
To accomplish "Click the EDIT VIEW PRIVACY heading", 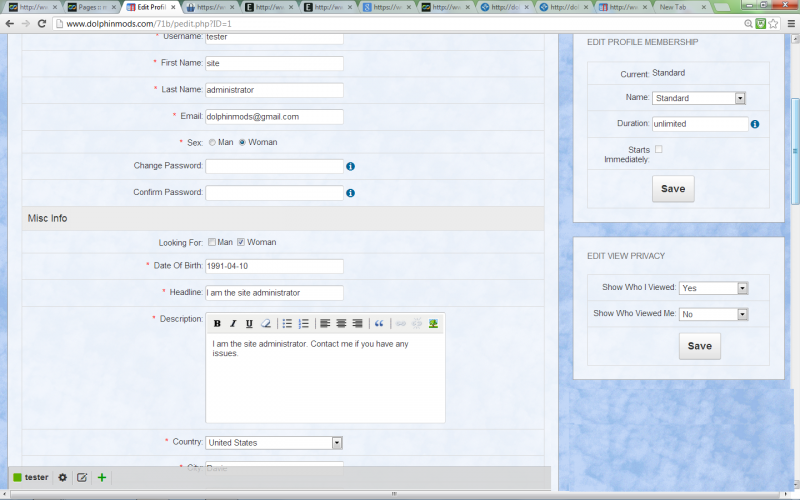I will [x=626, y=256].
